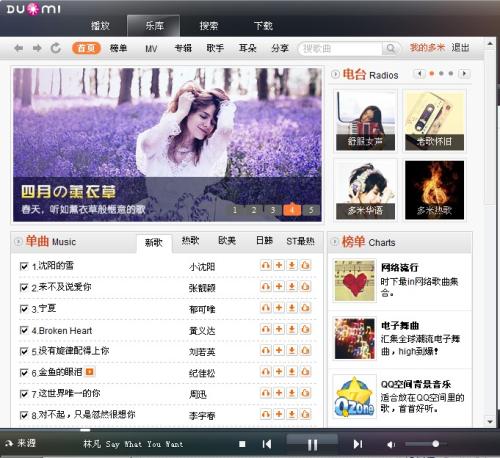Uncheck the checkbox for song 7
This screenshot has width=500, height=458.
click(24, 394)
